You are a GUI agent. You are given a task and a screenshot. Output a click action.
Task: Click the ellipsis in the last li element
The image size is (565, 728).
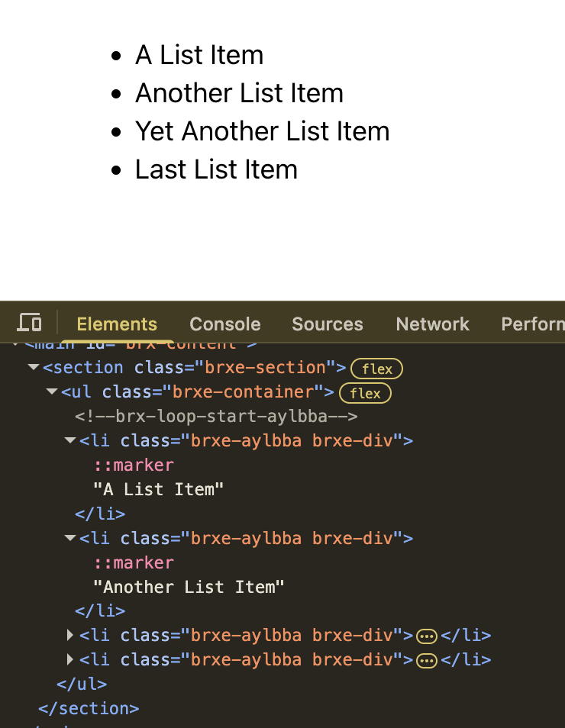coord(427,660)
